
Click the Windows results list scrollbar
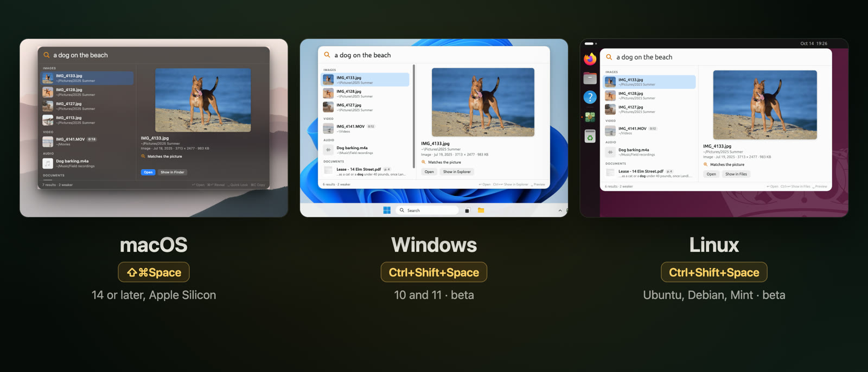(x=414, y=116)
